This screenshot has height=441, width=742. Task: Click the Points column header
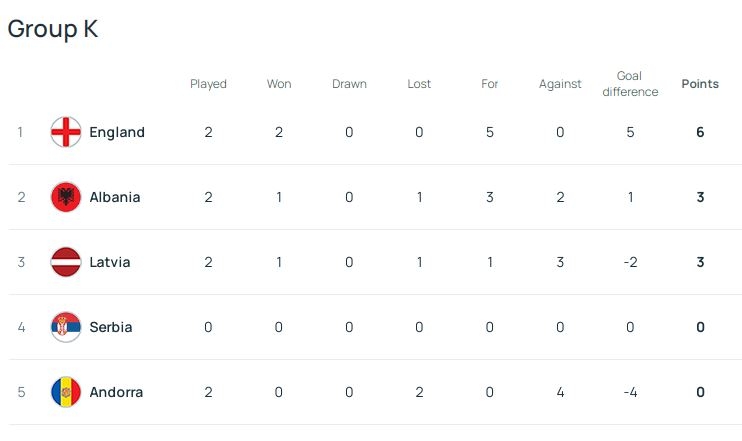click(x=700, y=84)
